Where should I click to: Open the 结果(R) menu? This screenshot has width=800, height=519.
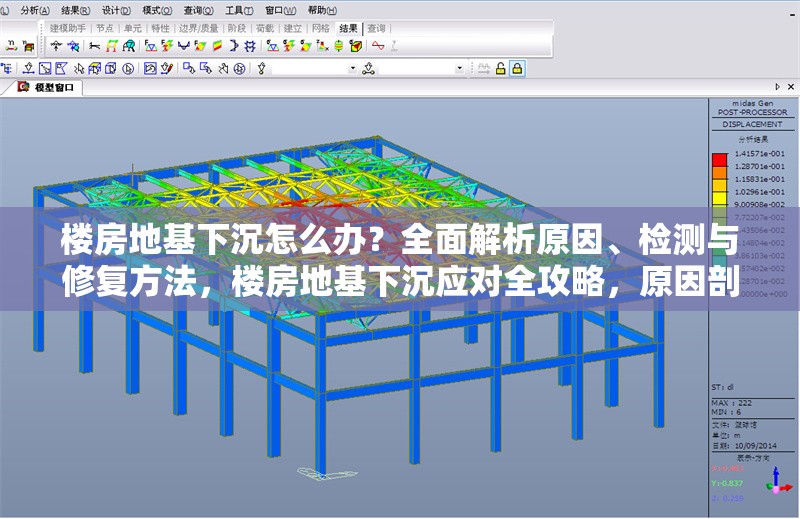pyautogui.click(x=76, y=11)
